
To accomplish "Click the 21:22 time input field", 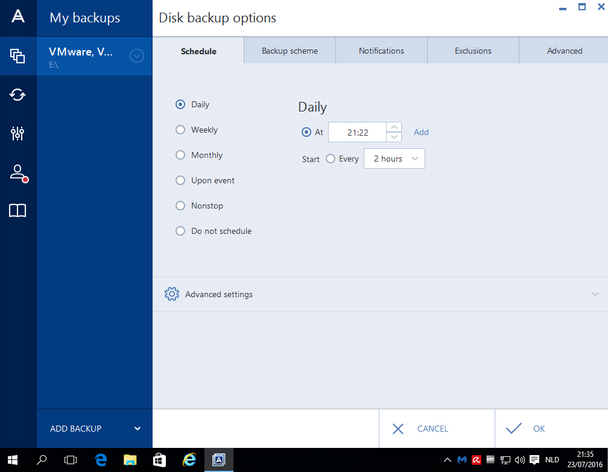I will [x=355, y=132].
